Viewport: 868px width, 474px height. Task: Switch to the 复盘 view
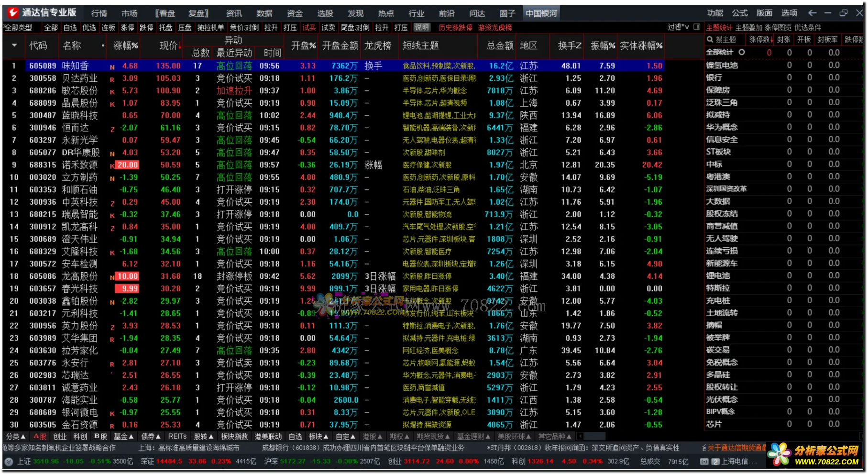[198, 13]
